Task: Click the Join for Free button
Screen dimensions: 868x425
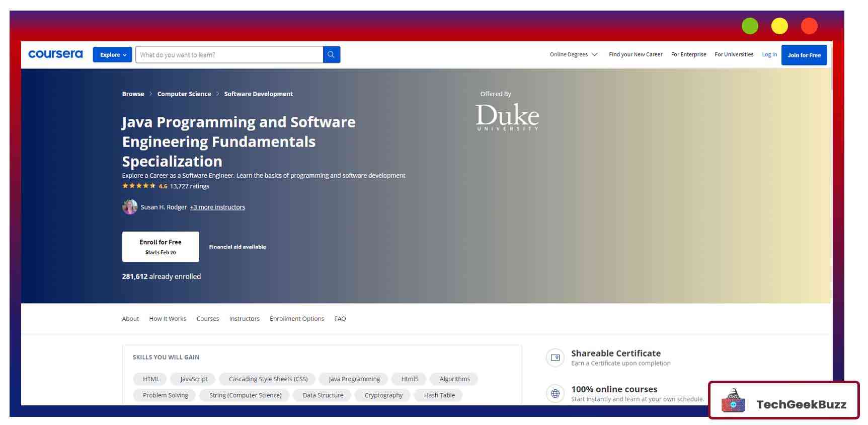Action: point(804,55)
